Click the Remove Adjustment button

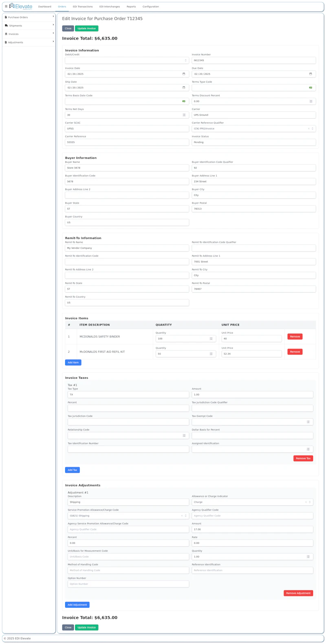coord(298,593)
